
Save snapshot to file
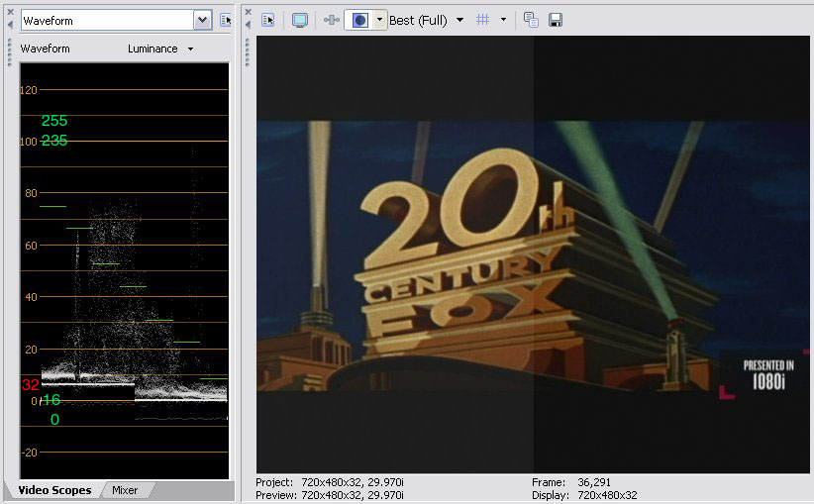[556, 20]
